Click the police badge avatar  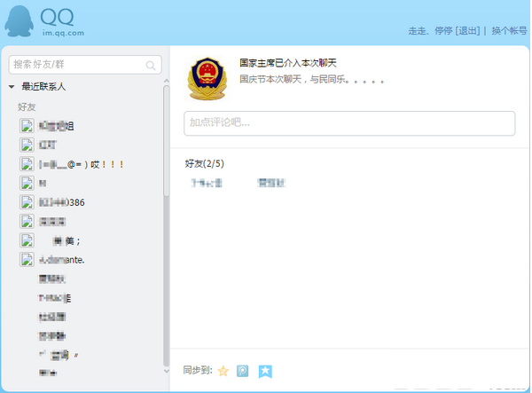(x=207, y=81)
